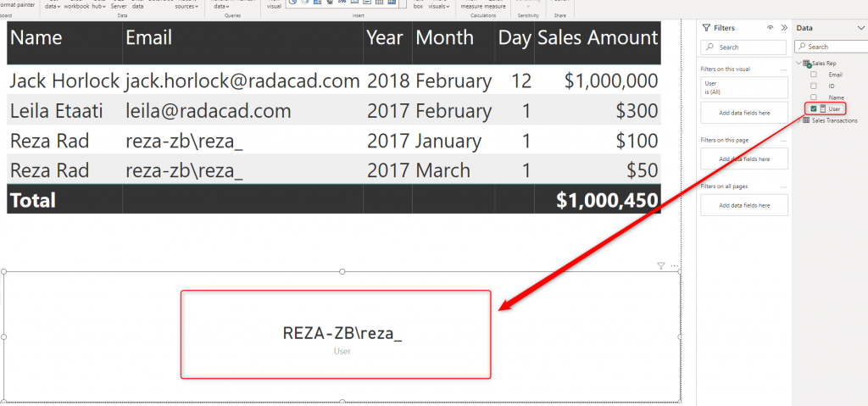Click the Sales Transactions table icon

pyautogui.click(x=805, y=121)
